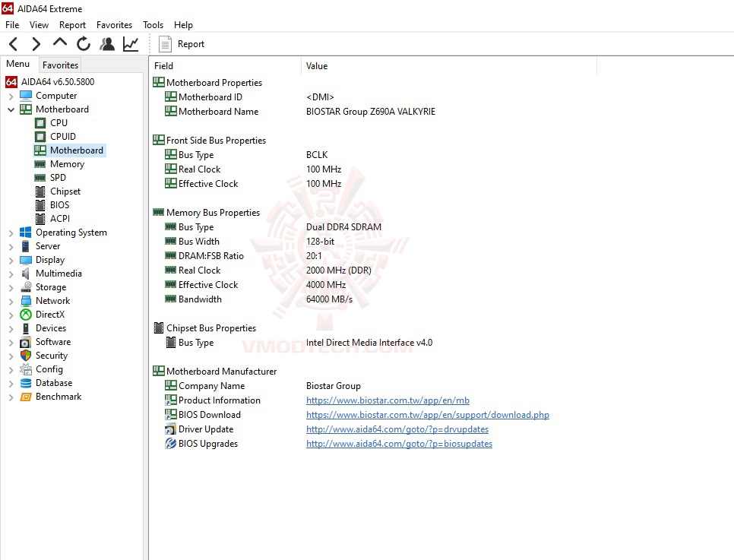
Task: Select the ACPI icon in tree
Action: [x=41, y=219]
